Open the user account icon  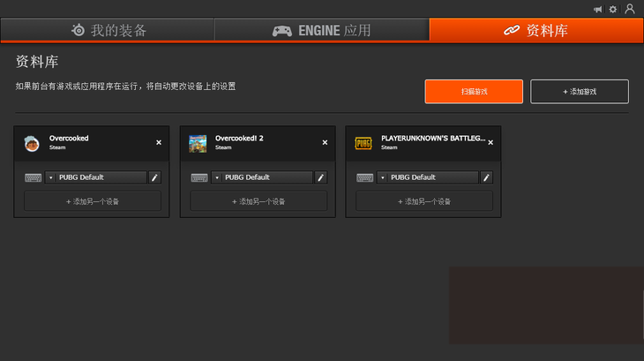point(630,9)
